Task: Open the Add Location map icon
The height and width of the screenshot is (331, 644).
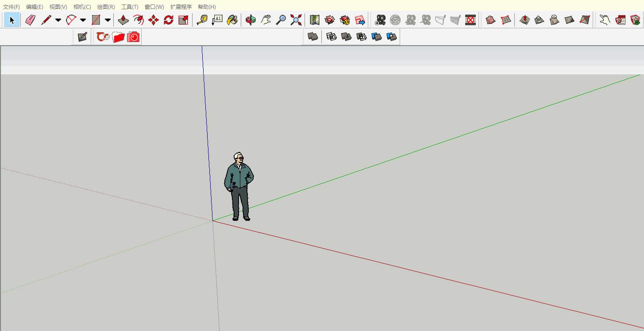Action: (315, 20)
